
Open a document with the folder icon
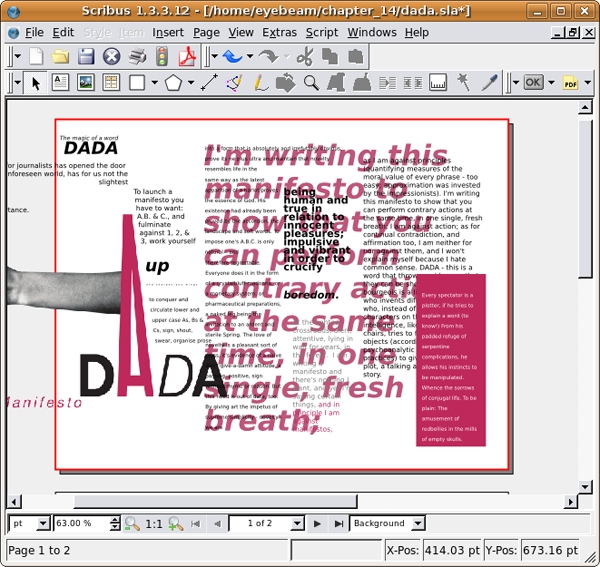pos(60,57)
